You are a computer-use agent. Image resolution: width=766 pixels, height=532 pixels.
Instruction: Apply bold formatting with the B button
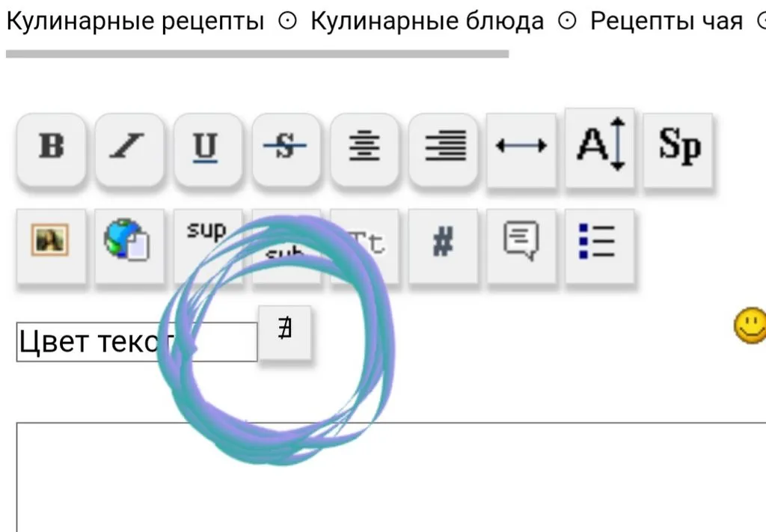point(49,147)
